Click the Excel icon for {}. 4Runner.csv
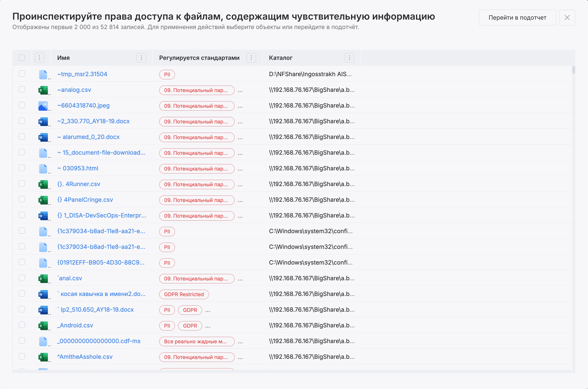Viewport: 588px width, 389px height. [43, 184]
